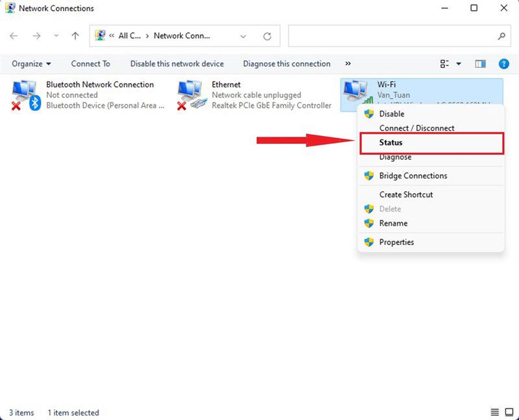Click the search magnifier icon
Viewport: 519px width, 420px height.
tap(501, 36)
